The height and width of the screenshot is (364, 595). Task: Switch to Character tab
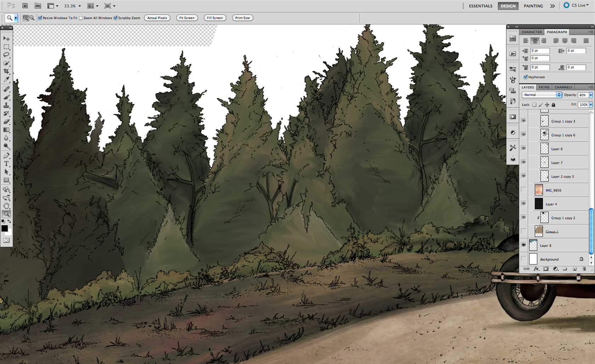532,32
